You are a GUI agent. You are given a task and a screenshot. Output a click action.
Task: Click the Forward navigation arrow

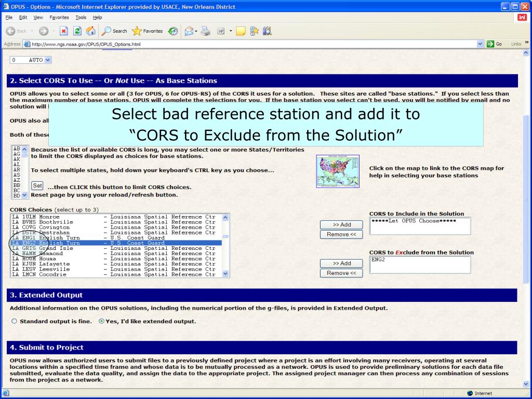tap(44, 31)
